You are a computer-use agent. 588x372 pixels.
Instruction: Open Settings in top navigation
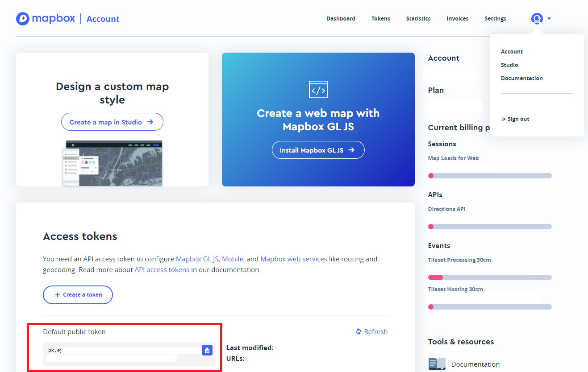pos(496,19)
